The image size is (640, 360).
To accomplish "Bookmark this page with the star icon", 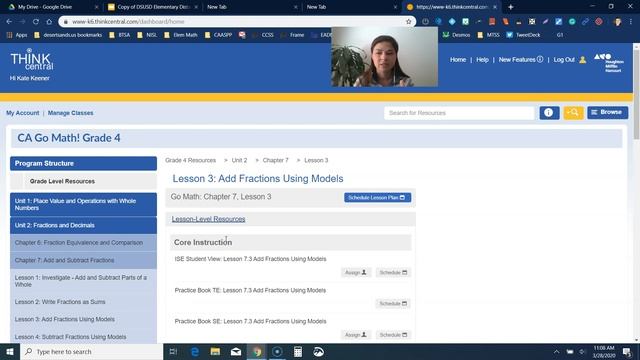I will click(408, 22).
